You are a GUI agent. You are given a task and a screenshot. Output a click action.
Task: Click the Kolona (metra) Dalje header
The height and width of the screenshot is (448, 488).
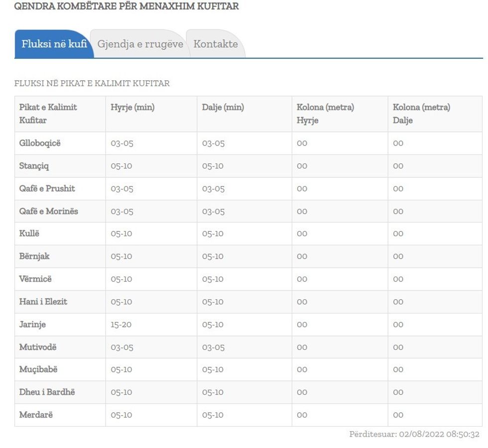point(421,114)
